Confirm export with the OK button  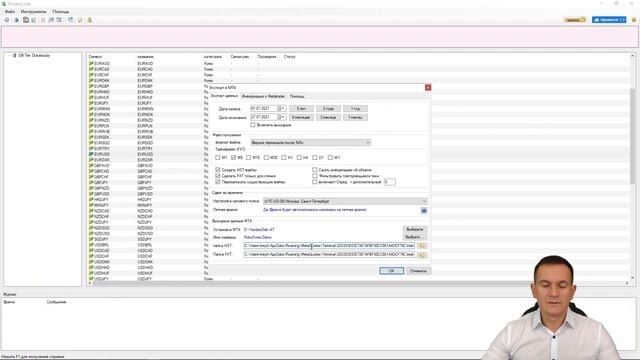[391, 271]
